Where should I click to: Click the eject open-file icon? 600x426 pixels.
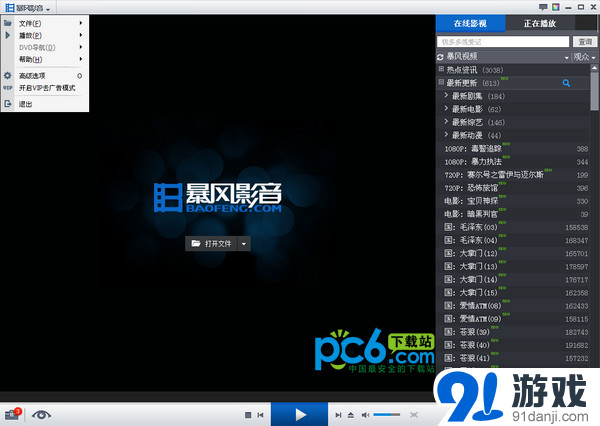[x=351, y=415]
